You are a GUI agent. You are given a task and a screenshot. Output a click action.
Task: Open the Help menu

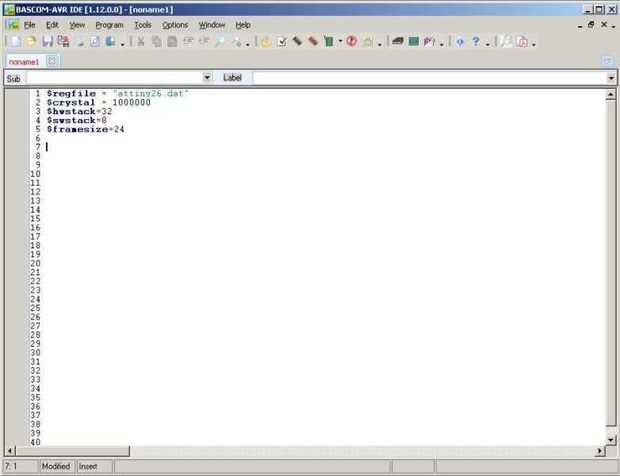(x=243, y=25)
